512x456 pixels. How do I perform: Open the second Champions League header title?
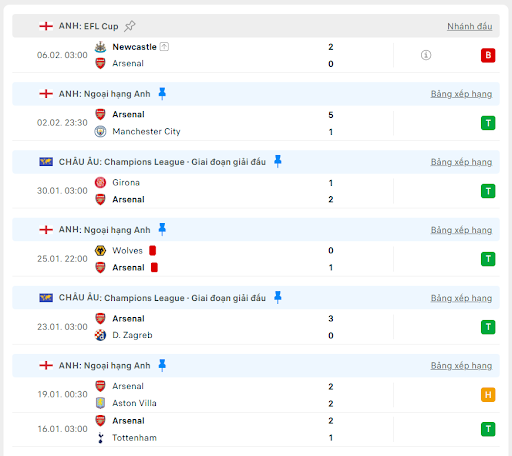tap(162, 298)
